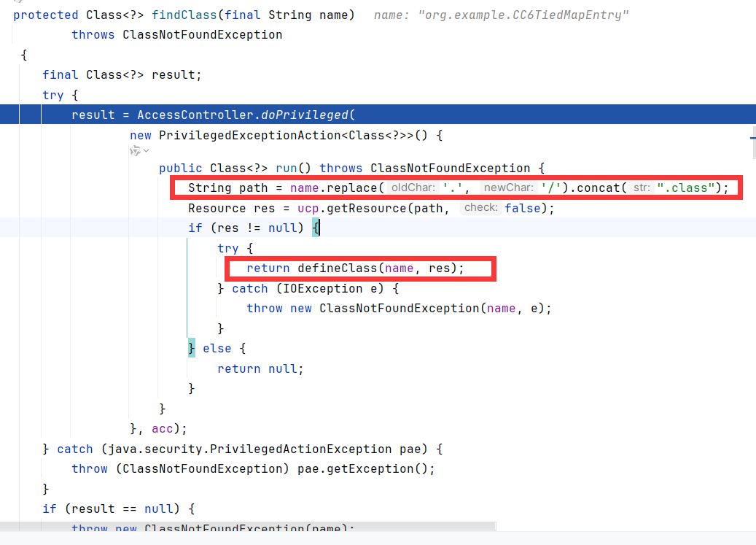This screenshot has height=545, width=756.
Task: Click AccessController on the highlighted execution line
Action: tap(195, 115)
